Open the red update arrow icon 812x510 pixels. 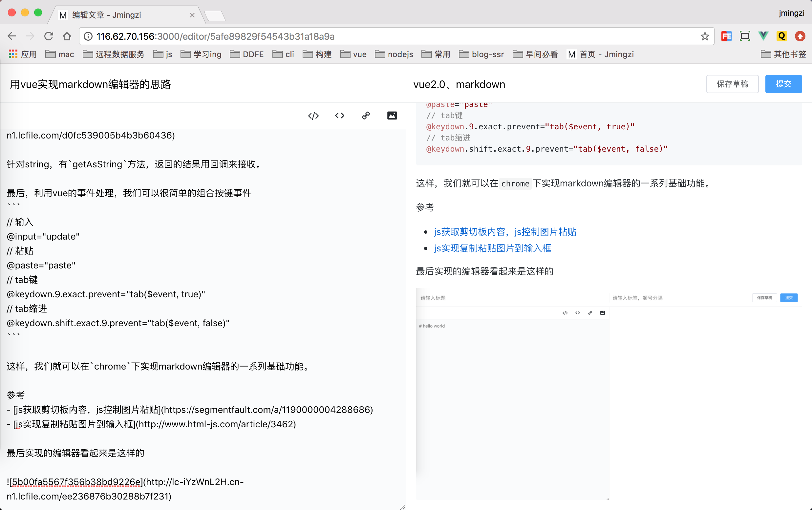pyautogui.click(x=800, y=36)
